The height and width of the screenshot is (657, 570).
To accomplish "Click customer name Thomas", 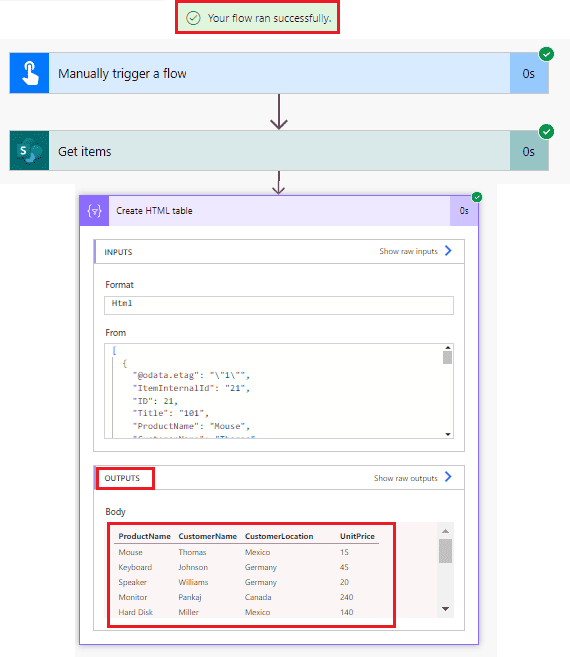I will point(192,552).
